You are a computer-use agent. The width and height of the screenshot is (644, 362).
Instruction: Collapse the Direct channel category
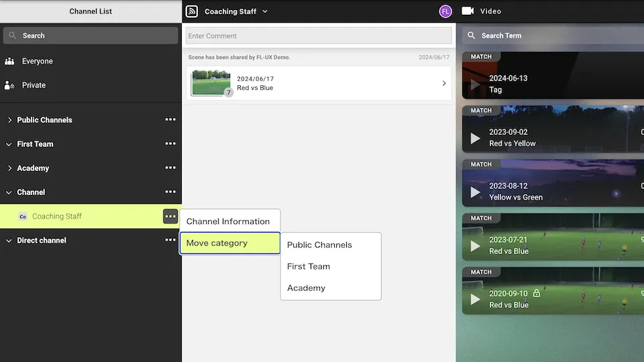[9, 241]
